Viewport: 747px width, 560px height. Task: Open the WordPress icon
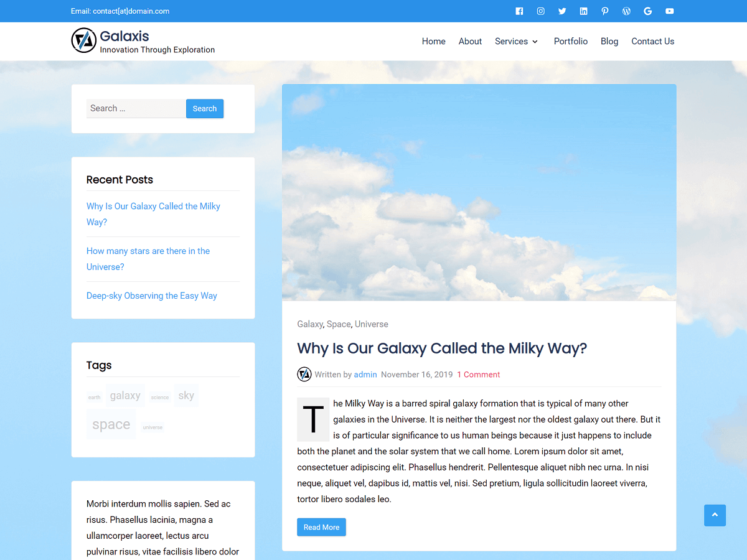coord(626,11)
